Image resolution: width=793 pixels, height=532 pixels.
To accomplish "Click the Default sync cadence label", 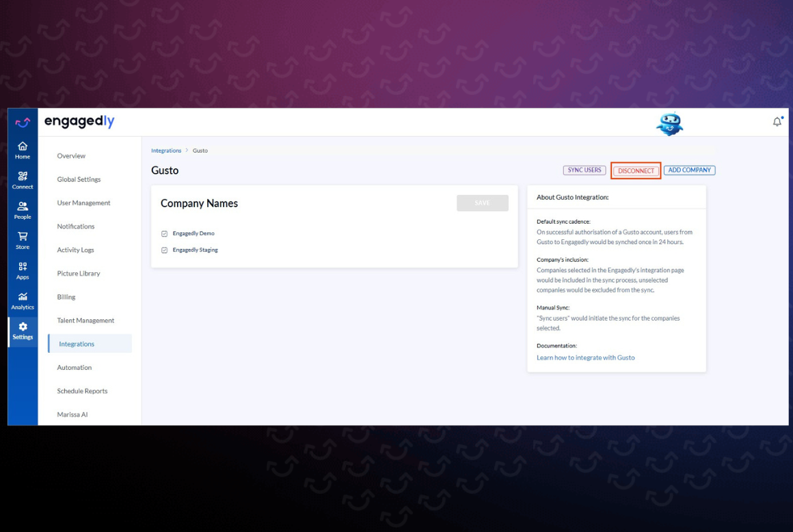I will (563, 222).
